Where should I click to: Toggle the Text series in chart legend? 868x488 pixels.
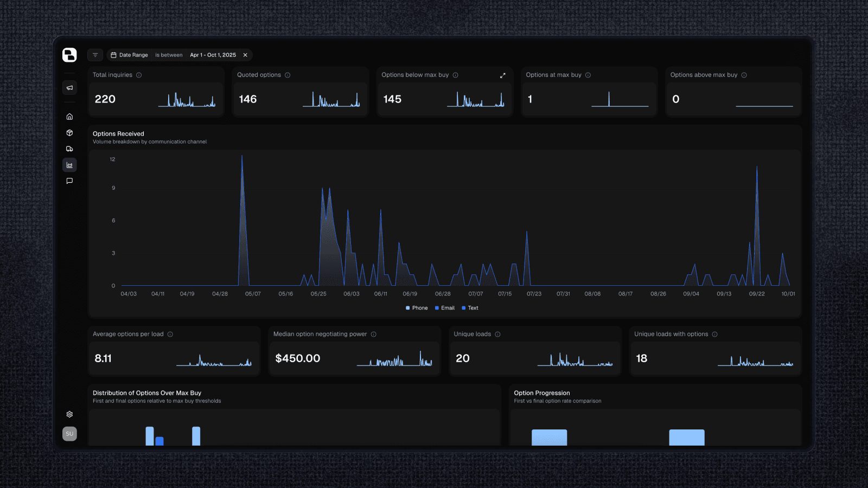tap(470, 308)
